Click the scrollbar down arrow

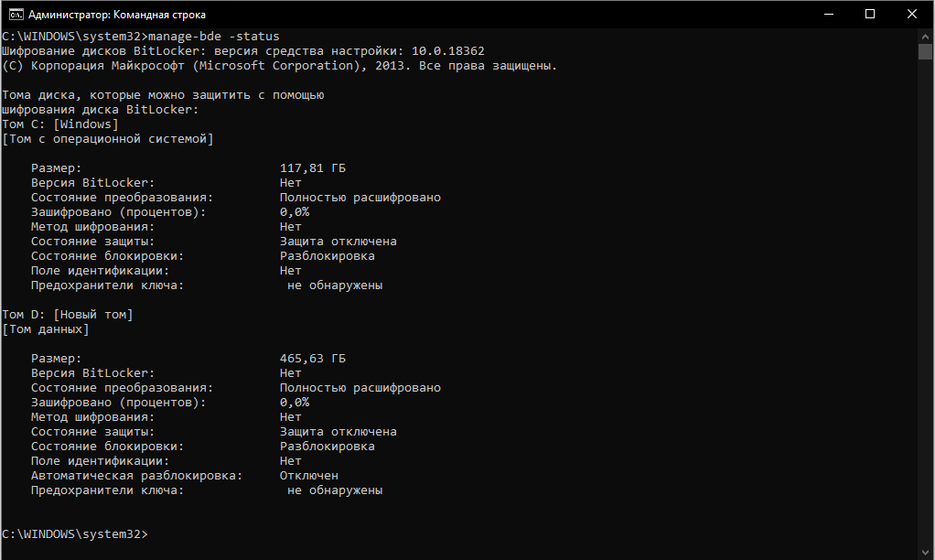pyautogui.click(x=926, y=552)
